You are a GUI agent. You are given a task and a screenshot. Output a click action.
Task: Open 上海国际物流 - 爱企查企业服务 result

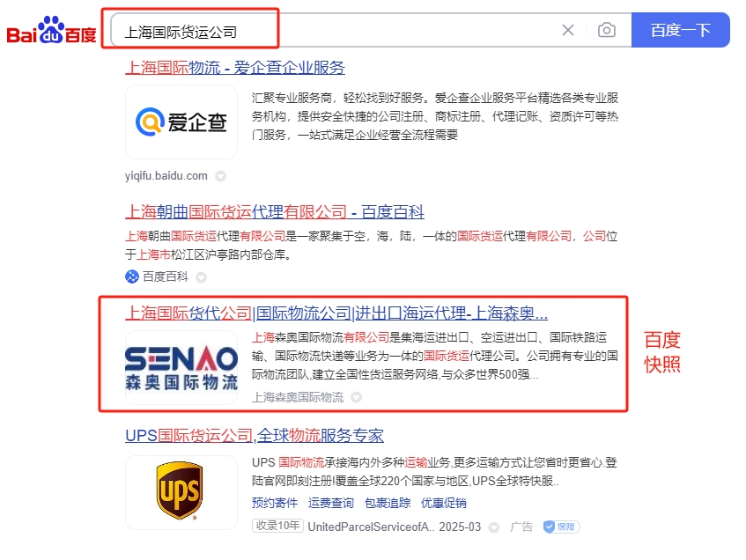pyautogui.click(x=235, y=68)
